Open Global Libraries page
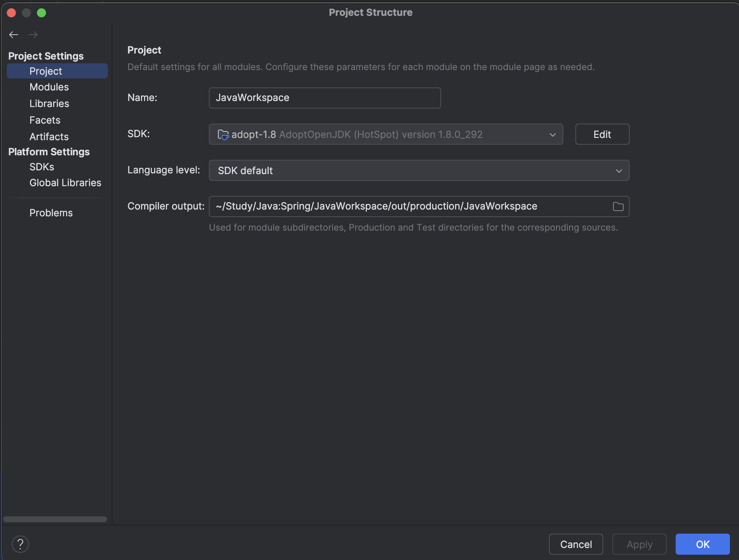Screen dimensions: 739x560 point(65,183)
